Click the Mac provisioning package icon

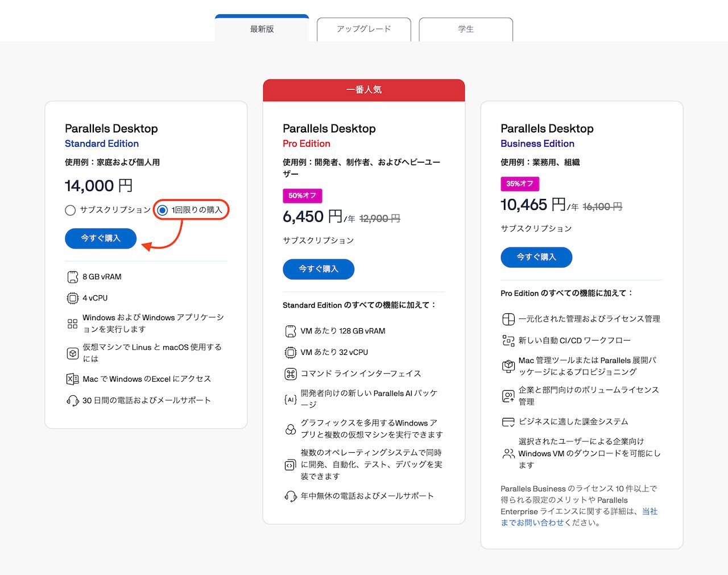click(508, 366)
